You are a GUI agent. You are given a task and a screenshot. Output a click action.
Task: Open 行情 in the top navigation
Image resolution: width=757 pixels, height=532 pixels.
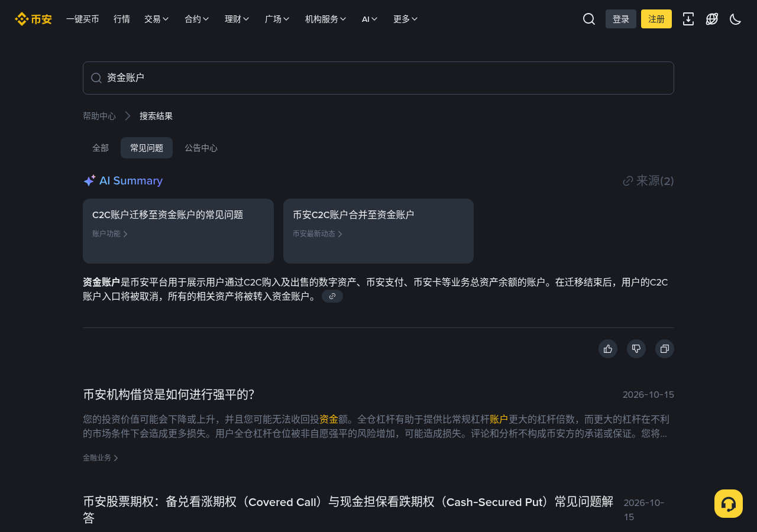coord(122,19)
